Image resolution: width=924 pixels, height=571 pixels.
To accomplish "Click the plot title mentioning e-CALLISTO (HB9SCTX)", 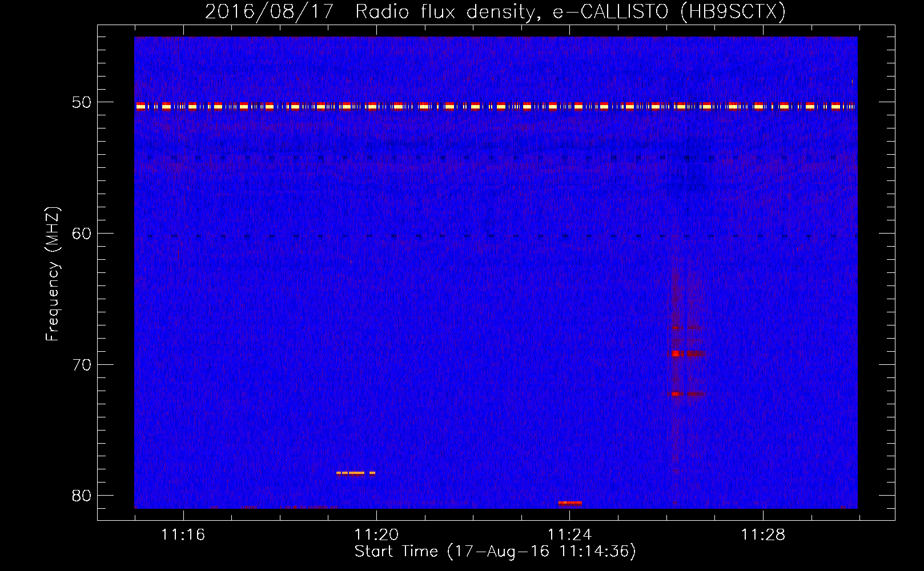I will tap(495, 11).
